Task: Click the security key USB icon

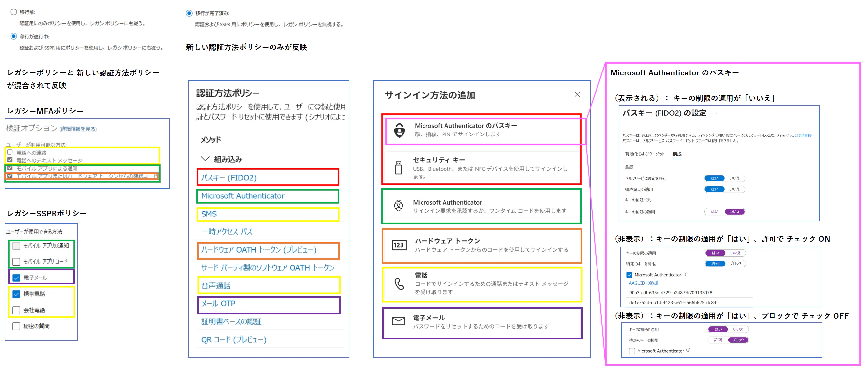Action: (x=398, y=168)
